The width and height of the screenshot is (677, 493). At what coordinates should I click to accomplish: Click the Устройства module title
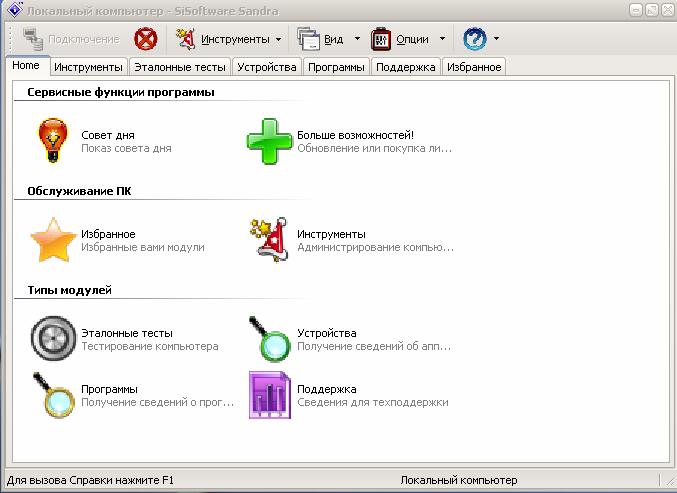[x=326, y=333]
